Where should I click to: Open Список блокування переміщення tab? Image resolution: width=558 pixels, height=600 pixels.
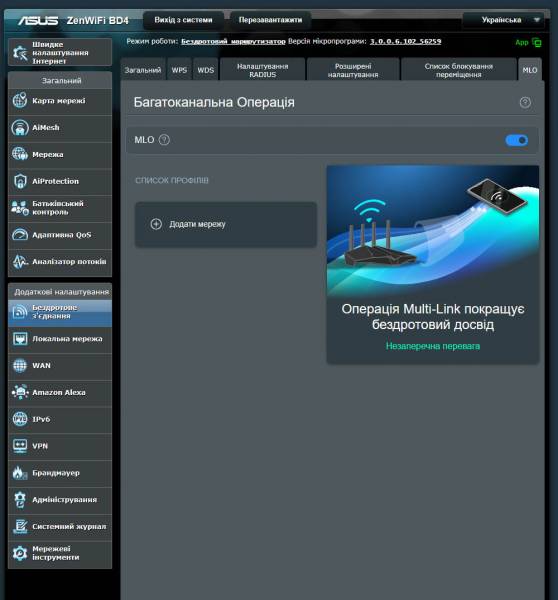(458, 70)
